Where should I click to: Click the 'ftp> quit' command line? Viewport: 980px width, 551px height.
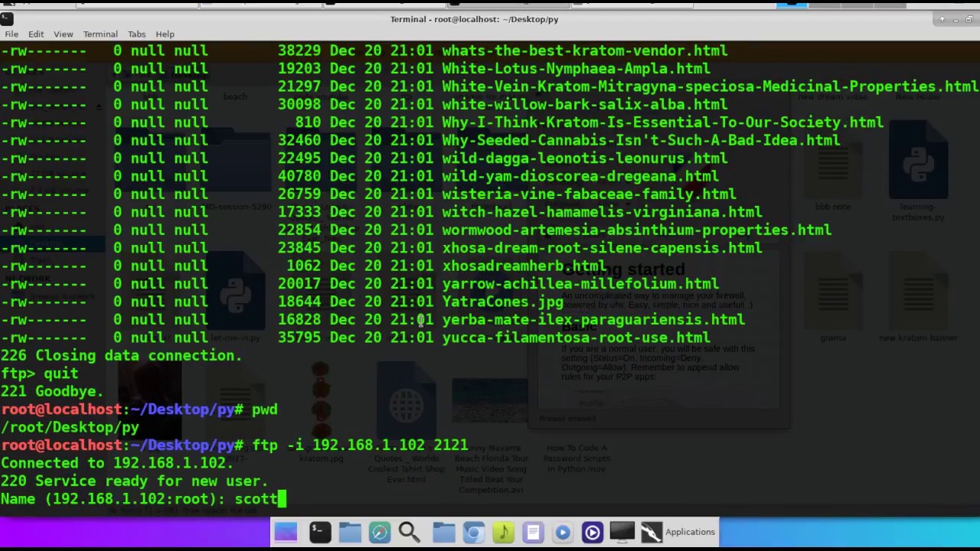pyautogui.click(x=39, y=373)
